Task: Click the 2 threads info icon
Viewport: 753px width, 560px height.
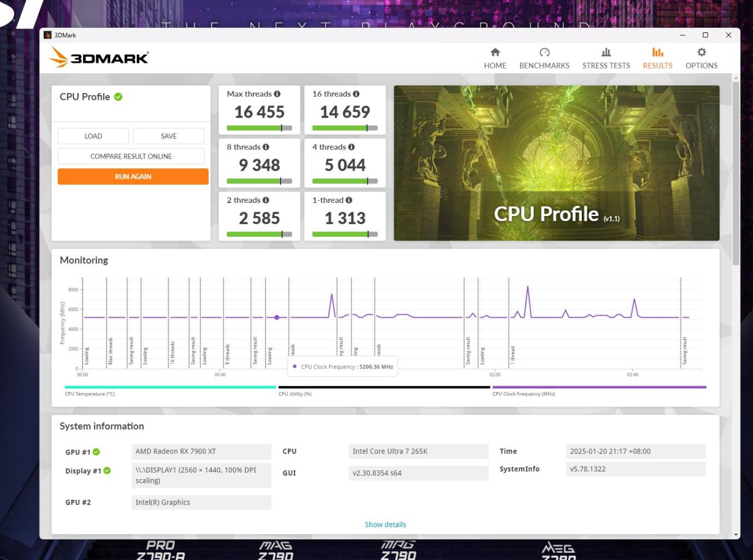Action: point(266,200)
